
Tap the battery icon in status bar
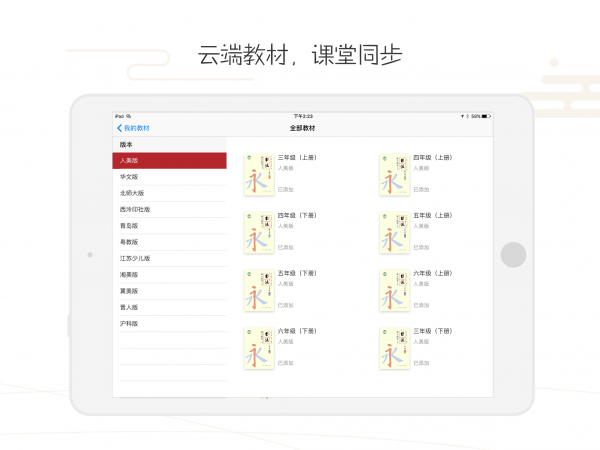486,116
